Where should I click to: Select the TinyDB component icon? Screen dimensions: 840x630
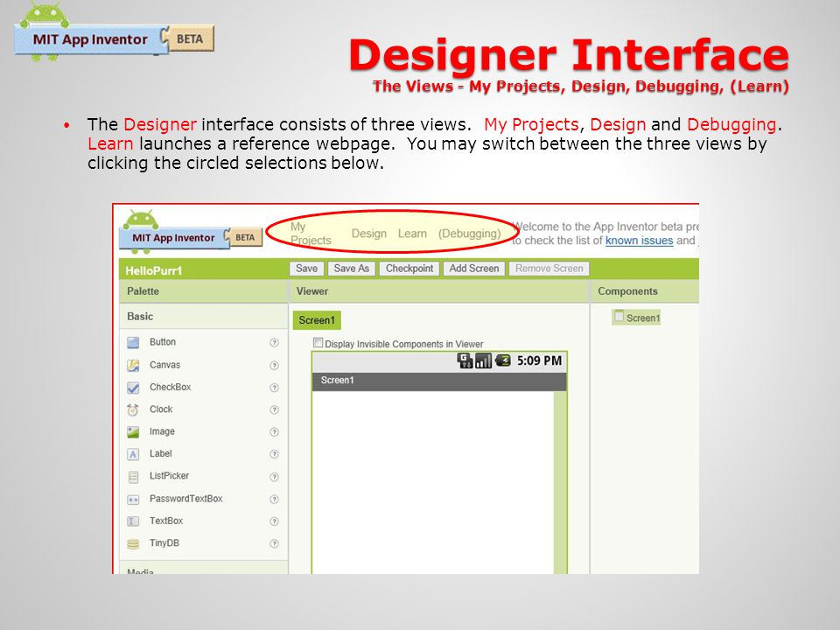(133, 543)
